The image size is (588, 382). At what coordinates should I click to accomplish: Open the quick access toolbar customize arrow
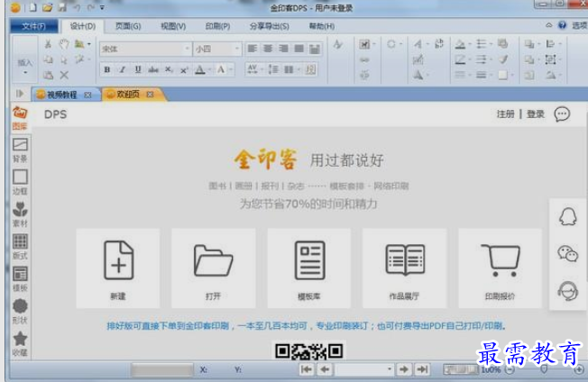(102, 7)
